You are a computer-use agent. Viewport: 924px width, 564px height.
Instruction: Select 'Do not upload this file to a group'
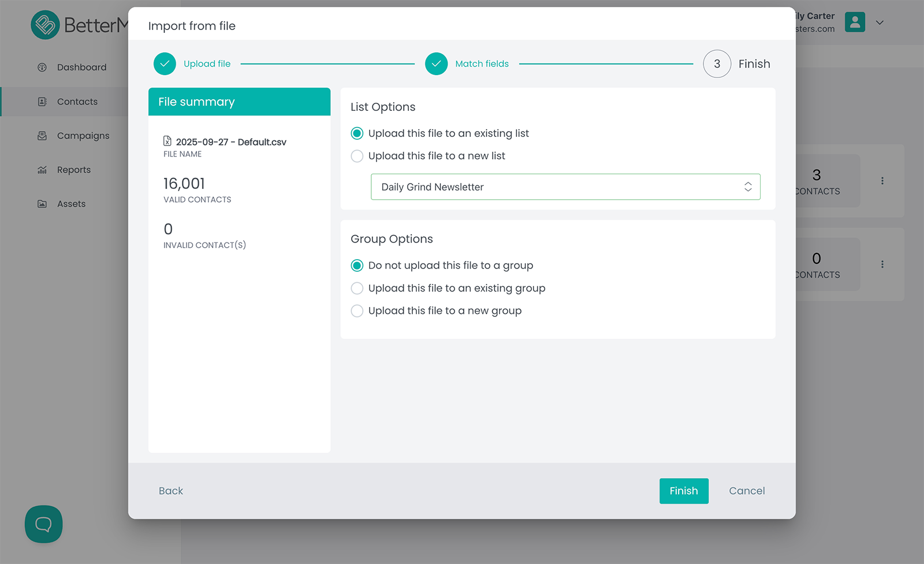tap(357, 266)
